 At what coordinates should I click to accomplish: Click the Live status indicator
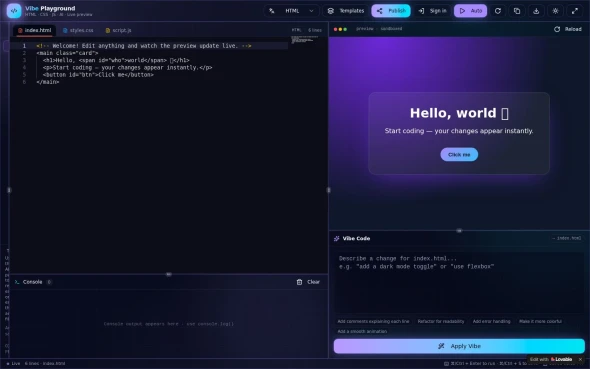13,363
